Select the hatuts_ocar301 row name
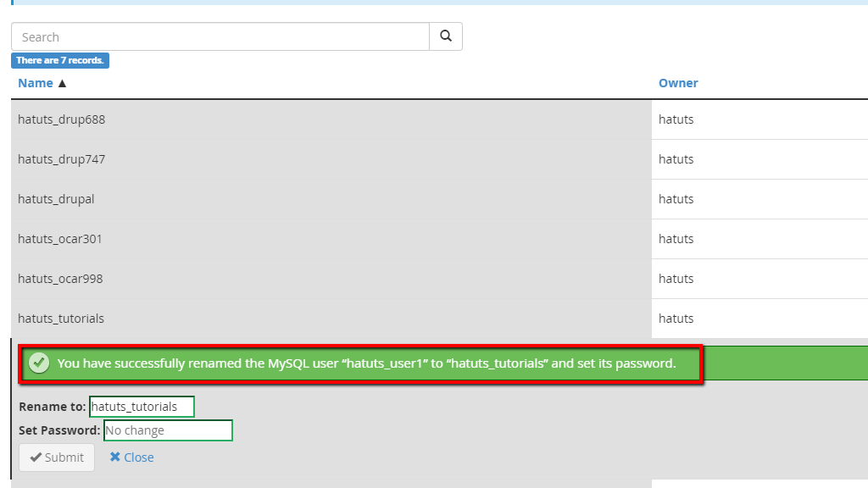Image resolution: width=868 pixels, height=488 pixels. pyautogui.click(x=60, y=239)
